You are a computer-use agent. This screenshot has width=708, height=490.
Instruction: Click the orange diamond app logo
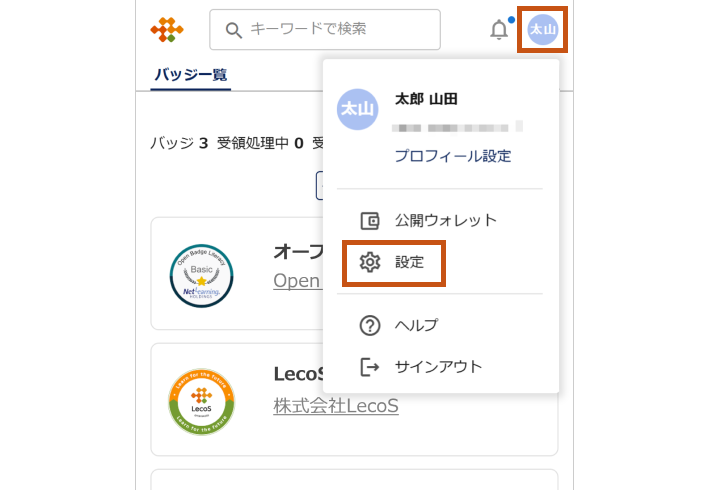pyautogui.click(x=167, y=30)
